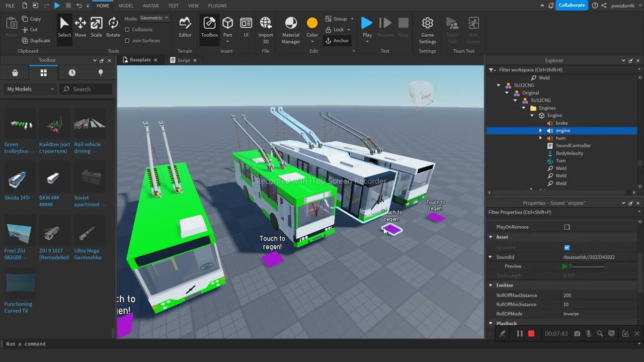Select the brake sound in Explorer
This screenshot has height=362, width=644.
tap(561, 123)
